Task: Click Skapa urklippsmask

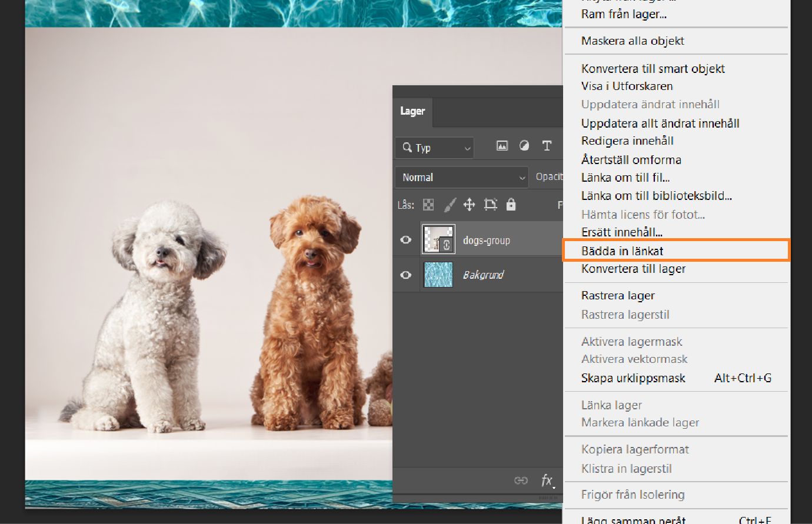Action: coord(633,378)
